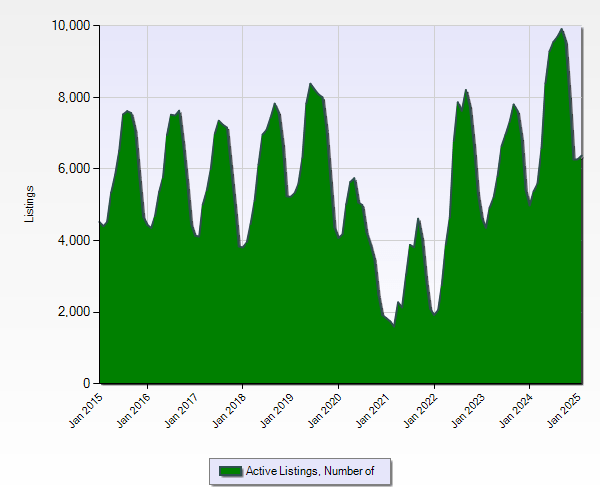Viewport: 600px width, 500px height.
Task: Click the green legend color swatch
Action: 229,471
